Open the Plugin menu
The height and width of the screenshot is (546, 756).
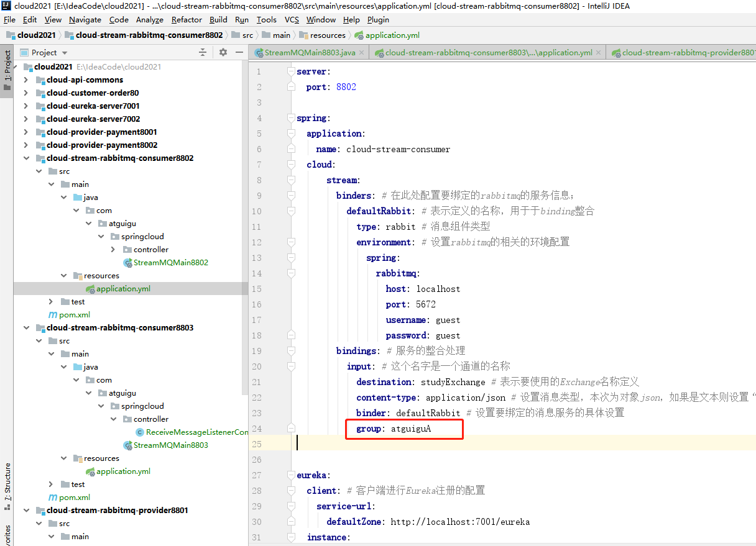click(378, 20)
